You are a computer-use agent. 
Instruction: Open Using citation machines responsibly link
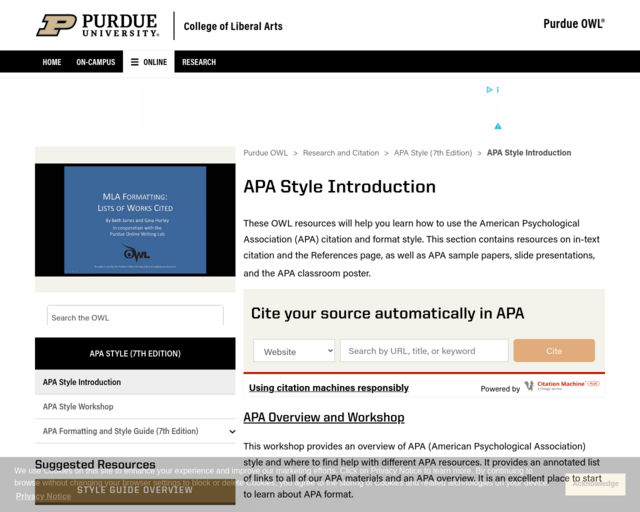tap(329, 388)
